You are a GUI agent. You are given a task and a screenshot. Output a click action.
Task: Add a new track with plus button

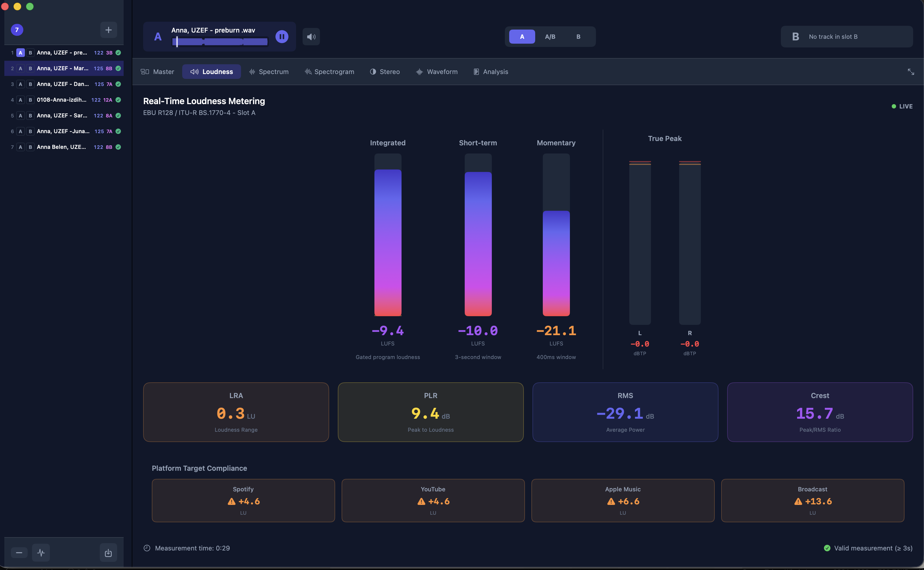[x=108, y=30]
